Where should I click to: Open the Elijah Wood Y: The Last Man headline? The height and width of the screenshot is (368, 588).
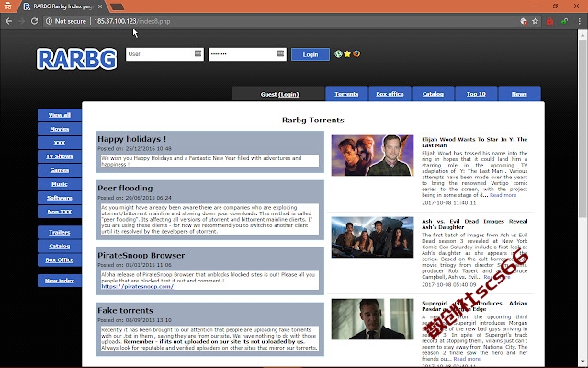(x=475, y=143)
